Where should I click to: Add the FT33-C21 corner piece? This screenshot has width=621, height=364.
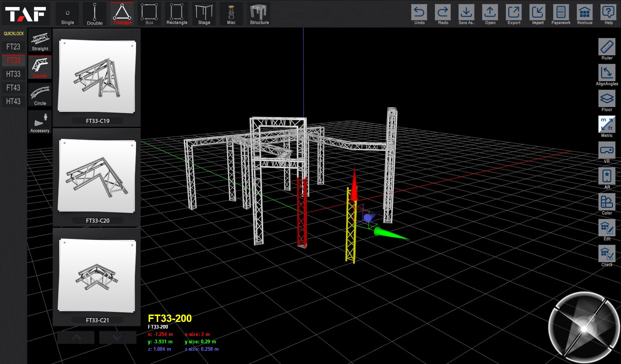pos(97,277)
